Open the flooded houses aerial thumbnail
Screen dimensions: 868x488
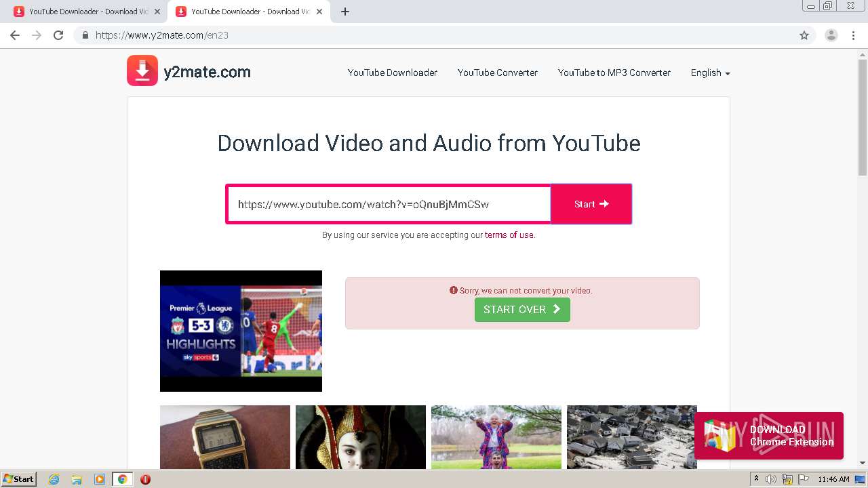[x=632, y=437]
